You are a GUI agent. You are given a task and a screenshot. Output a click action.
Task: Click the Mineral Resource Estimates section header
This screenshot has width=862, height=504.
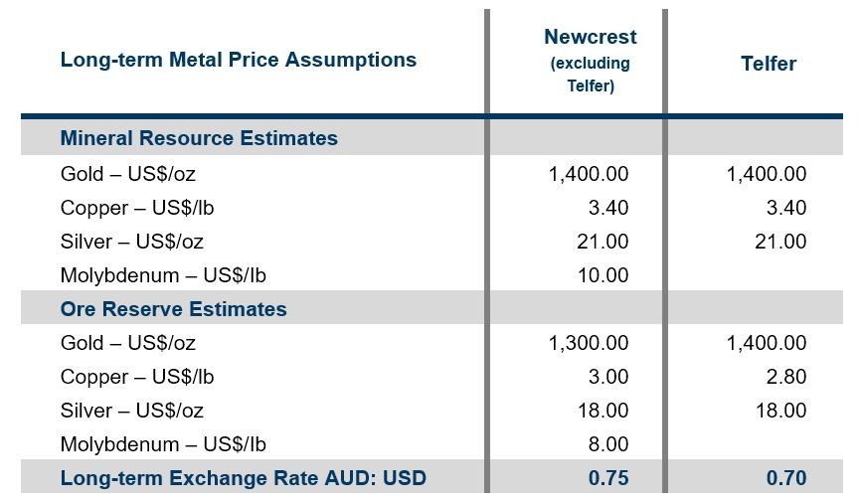click(199, 138)
